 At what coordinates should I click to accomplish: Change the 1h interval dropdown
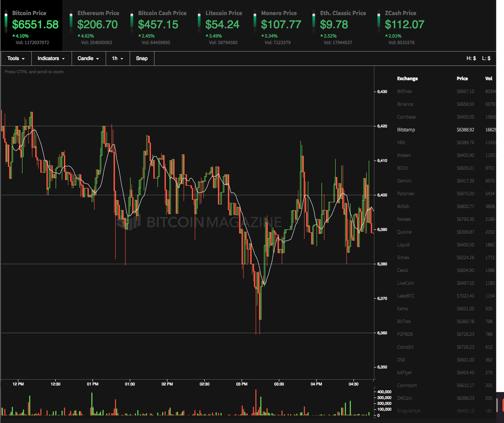click(118, 58)
